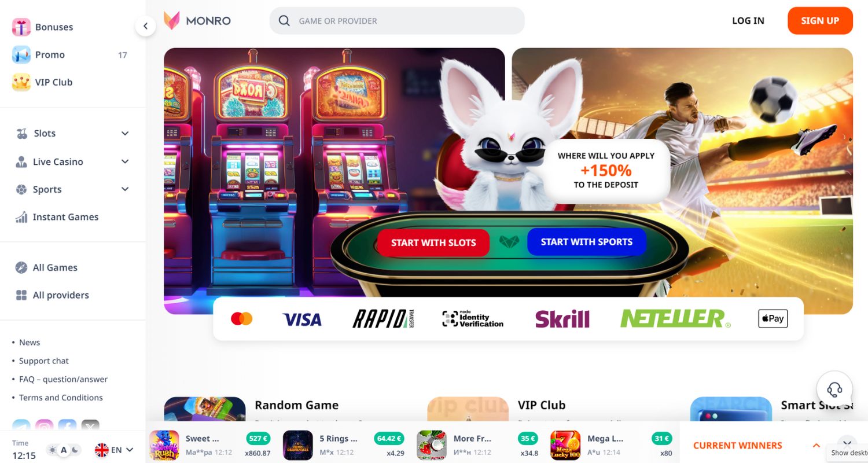
Task: Open the support headset chat icon
Action: (x=834, y=389)
